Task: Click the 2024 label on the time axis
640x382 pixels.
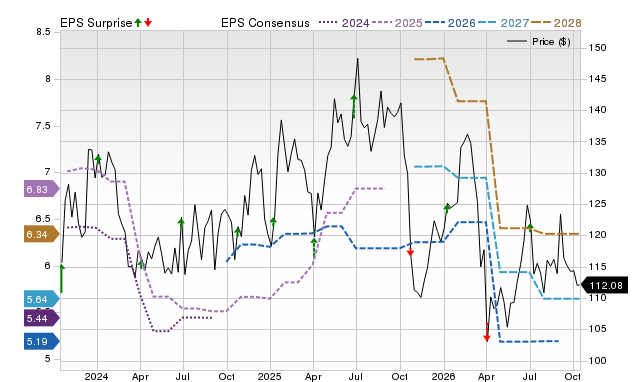Action: pos(96,376)
